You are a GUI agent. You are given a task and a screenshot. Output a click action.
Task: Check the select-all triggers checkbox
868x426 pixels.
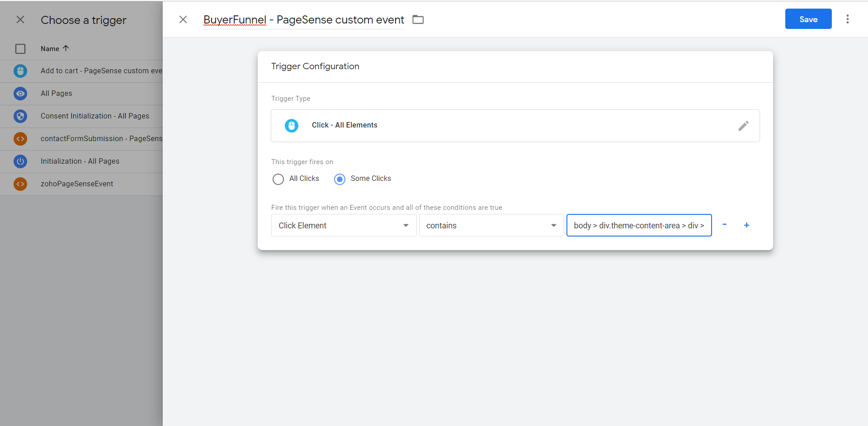click(20, 49)
